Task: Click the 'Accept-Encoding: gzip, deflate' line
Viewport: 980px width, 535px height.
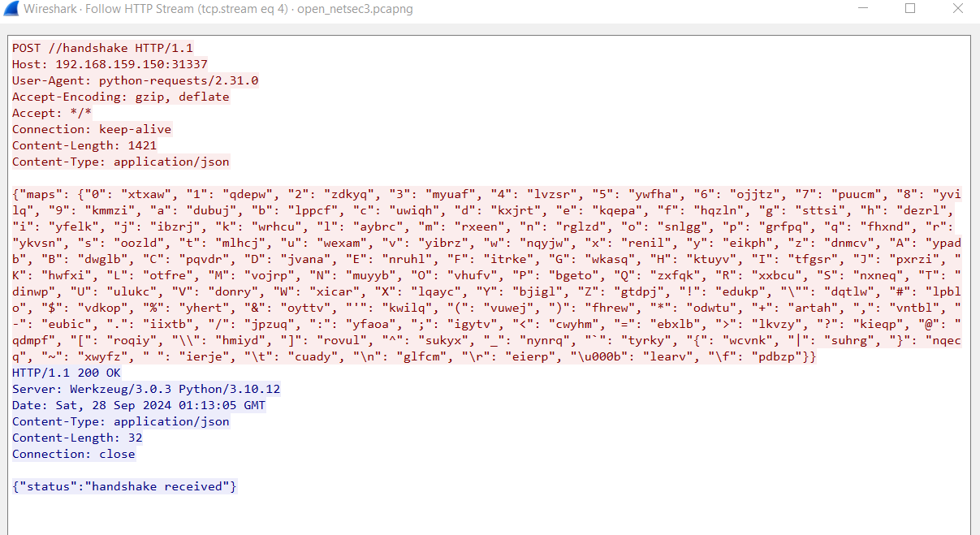Action: pos(120,97)
